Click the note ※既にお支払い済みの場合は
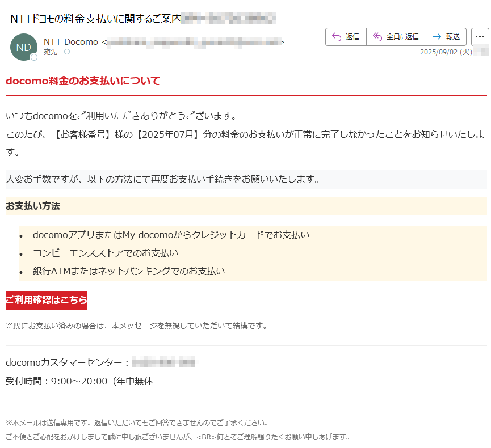The height and width of the screenshot is (448, 491). [137, 326]
